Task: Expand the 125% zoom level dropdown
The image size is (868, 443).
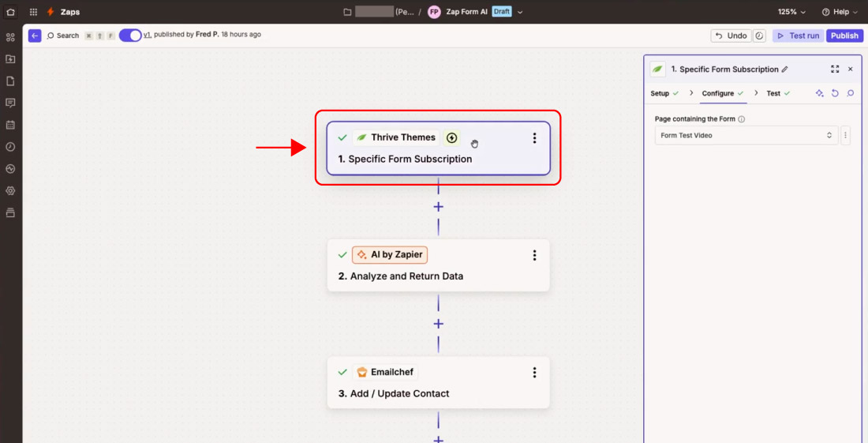Action: pos(791,12)
